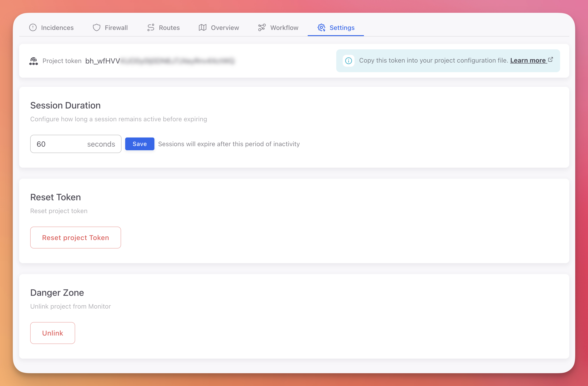Image resolution: width=588 pixels, height=386 pixels.
Task: Click the Unlink button in Danger Zone
Action: pyautogui.click(x=52, y=333)
